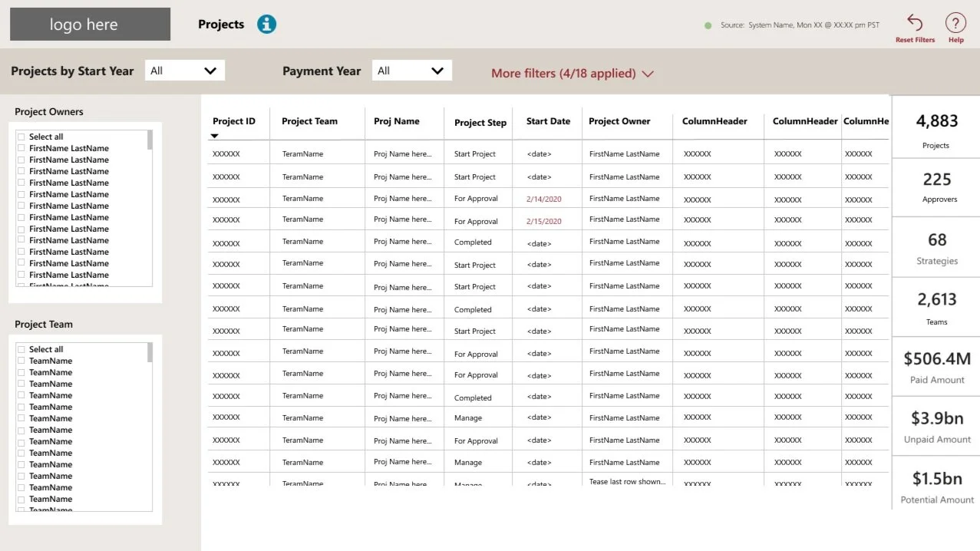Click the Reset Filters undo icon

tap(914, 24)
